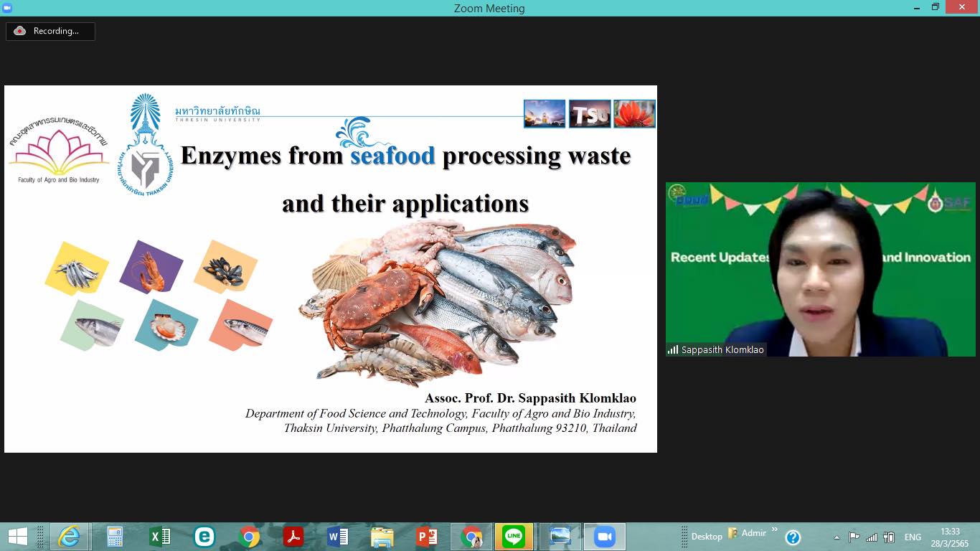Launch Calculator from the taskbar
Screen dimensions: 980x551
115,537
